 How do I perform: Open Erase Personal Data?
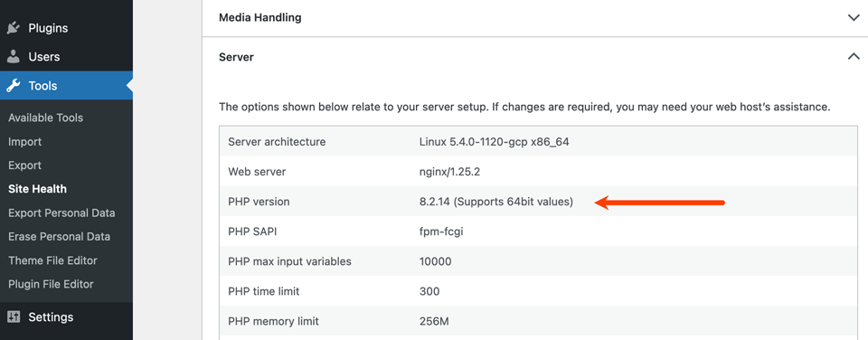(60, 236)
